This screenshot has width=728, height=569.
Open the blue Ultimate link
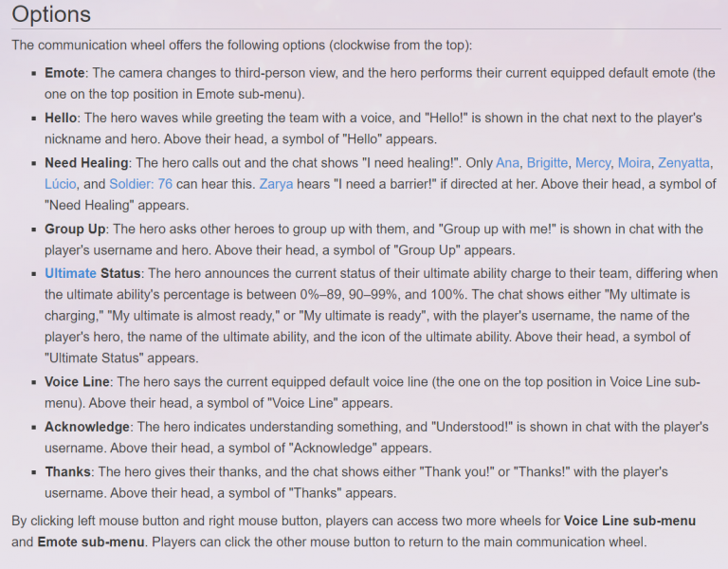click(70, 273)
